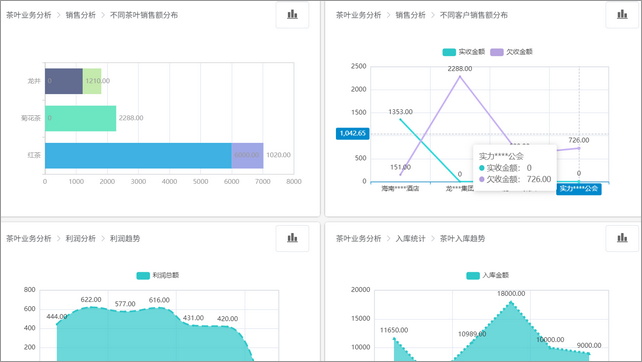642x362 pixels.
Task: Select the light green 龙井 1210.00 bar segment
Action: (x=92, y=81)
